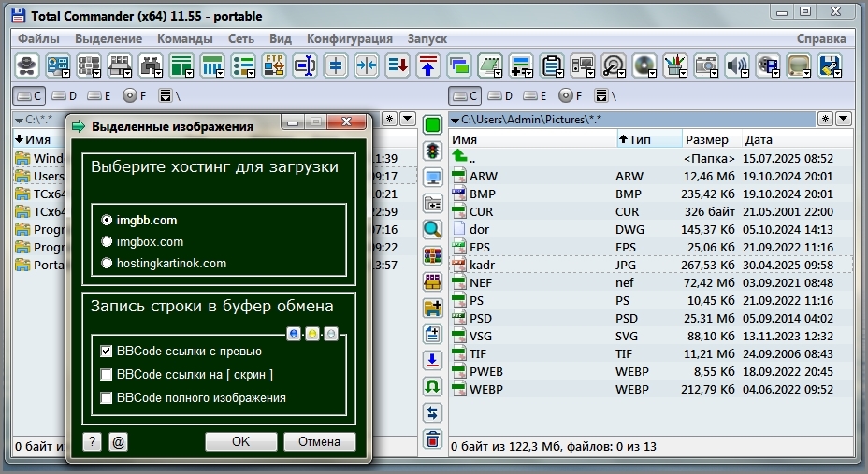Click the floppy disk with key icon

[830, 65]
